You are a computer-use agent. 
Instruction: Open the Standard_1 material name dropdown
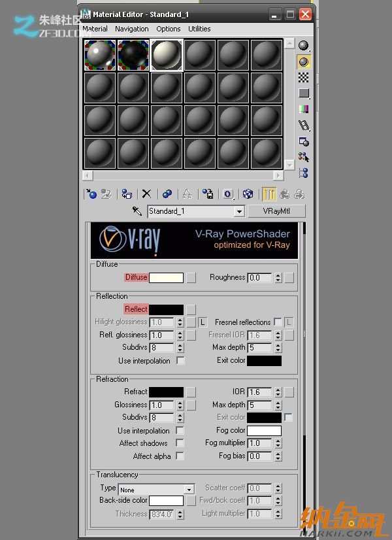(239, 211)
